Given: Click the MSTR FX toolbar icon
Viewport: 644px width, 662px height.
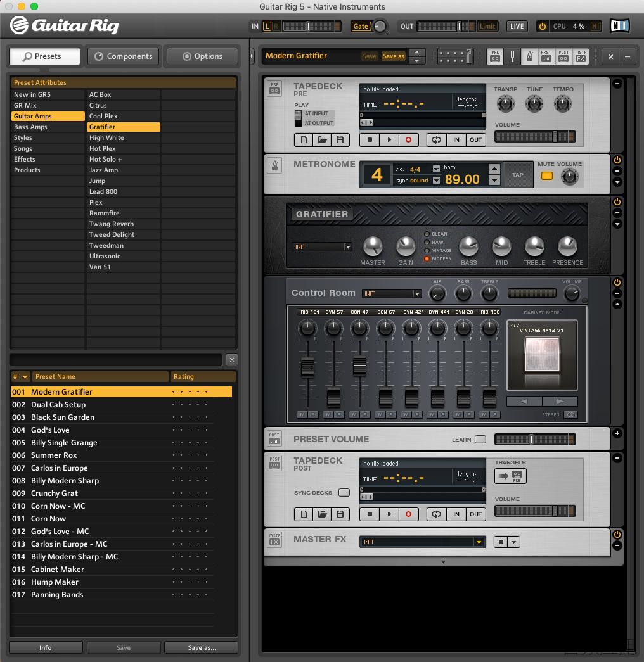Looking at the screenshot, I should [581, 56].
